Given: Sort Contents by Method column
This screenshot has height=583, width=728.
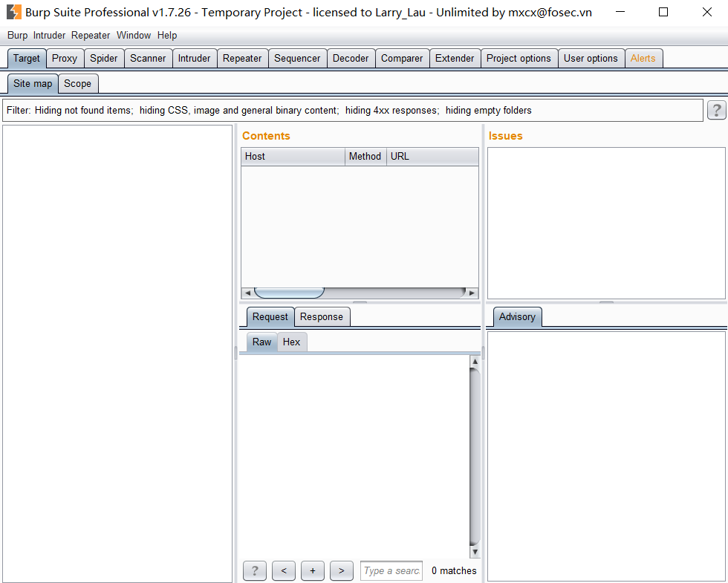Looking at the screenshot, I should (365, 157).
